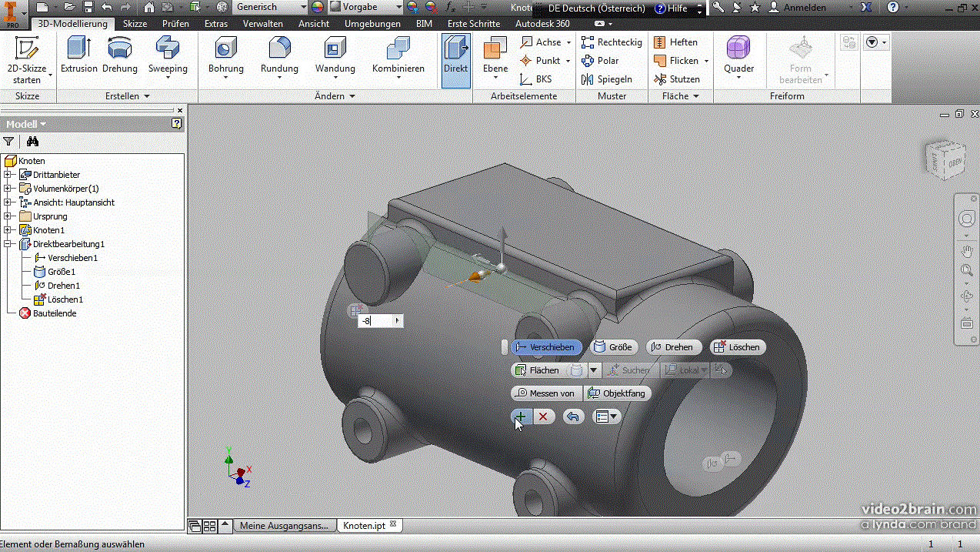Toggle the Direkt edit tool
980x552 pixels.
pos(456,60)
